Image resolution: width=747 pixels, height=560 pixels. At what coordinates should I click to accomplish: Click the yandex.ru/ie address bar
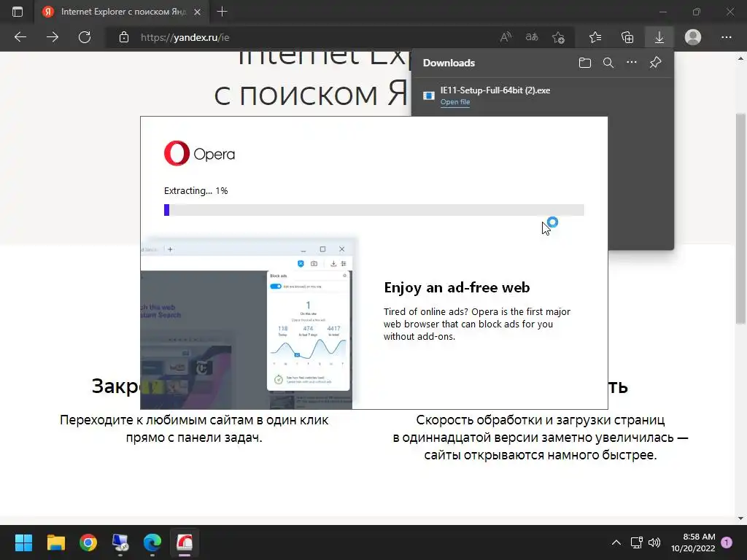coord(305,37)
